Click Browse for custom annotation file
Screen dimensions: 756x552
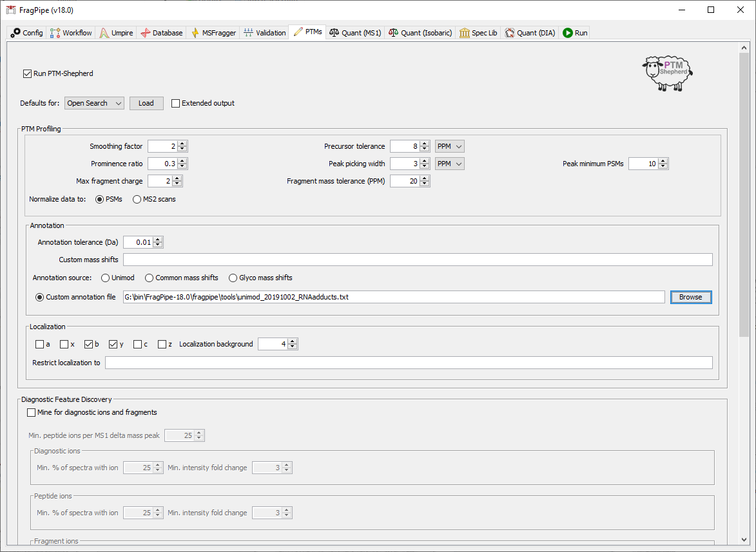click(691, 297)
